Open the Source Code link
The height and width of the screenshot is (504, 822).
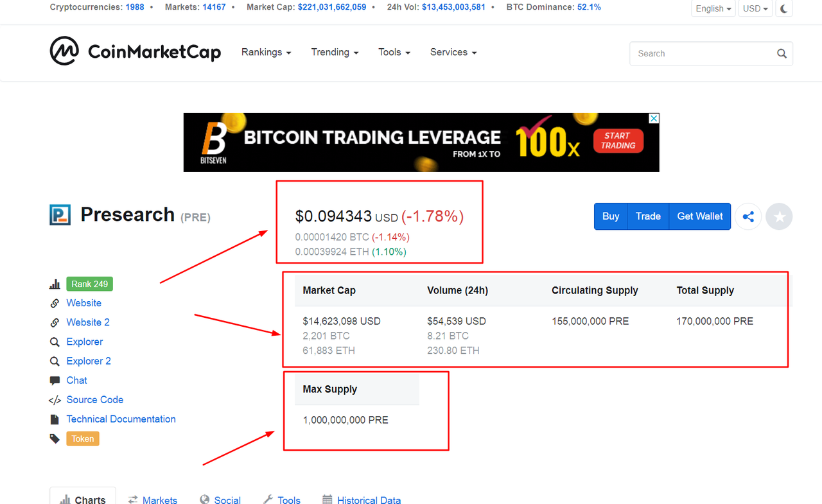(95, 400)
